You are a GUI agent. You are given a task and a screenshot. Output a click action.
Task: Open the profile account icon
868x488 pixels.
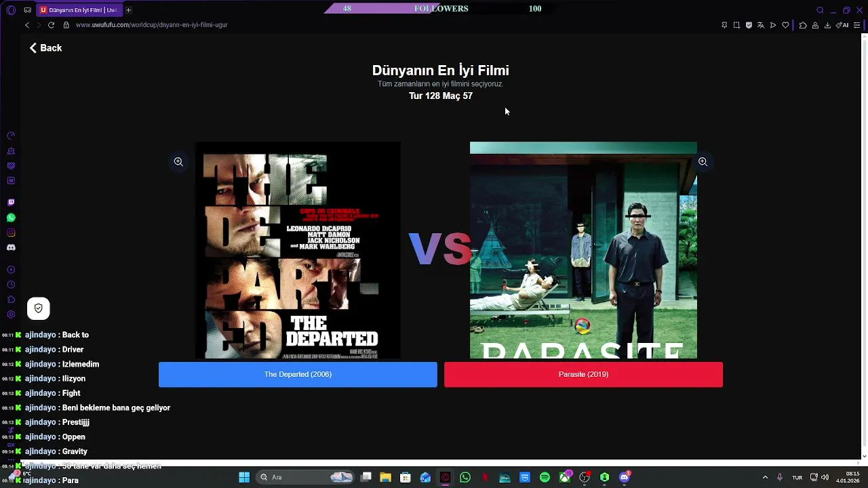[815, 25]
